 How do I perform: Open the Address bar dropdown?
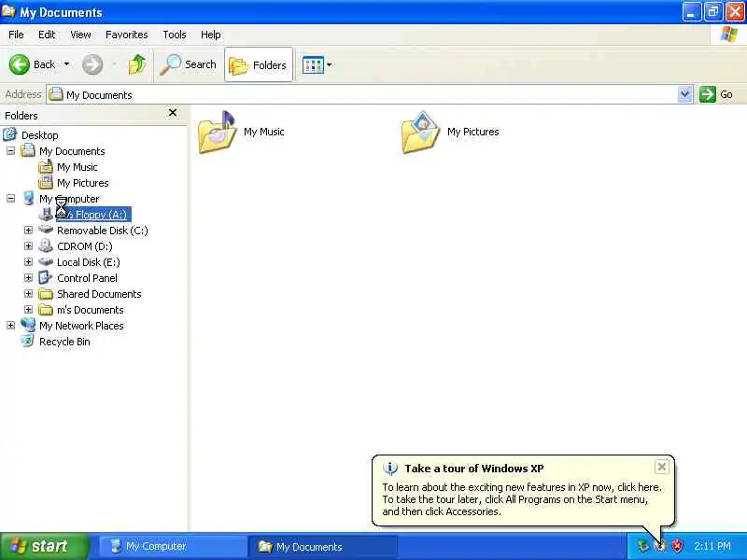coord(684,94)
